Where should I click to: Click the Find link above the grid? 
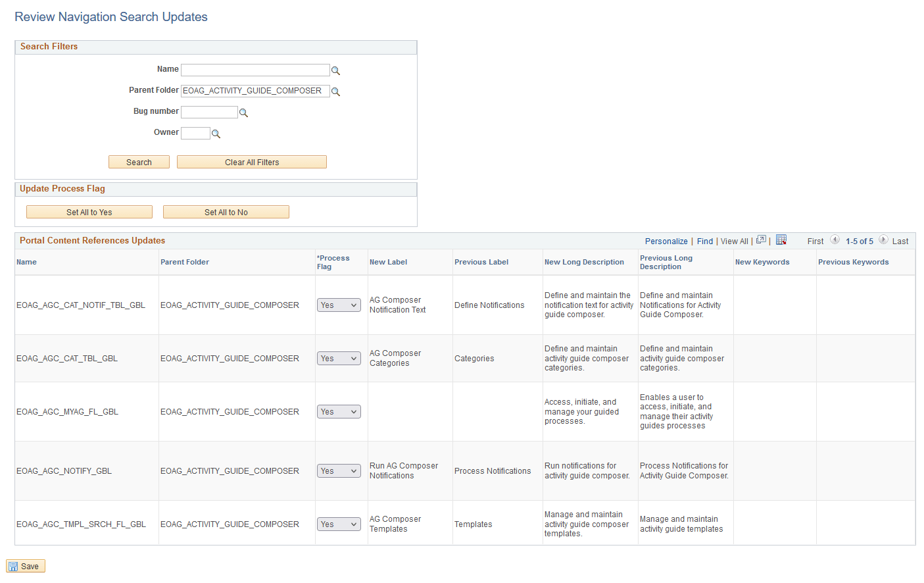point(705,241)
